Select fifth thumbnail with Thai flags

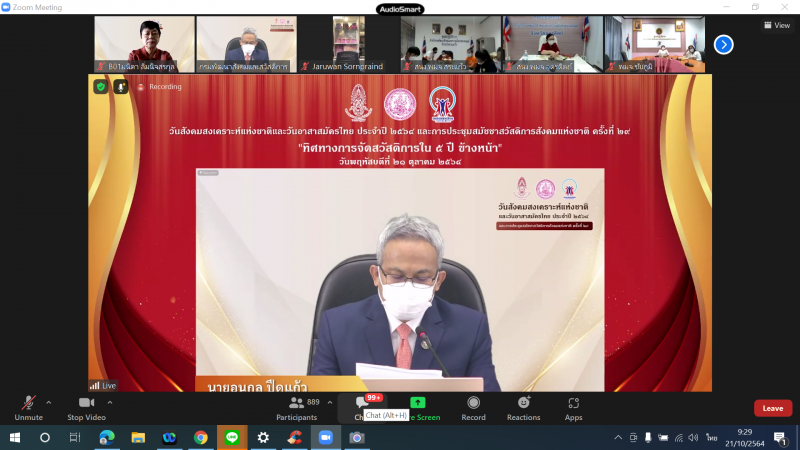click(553, 44)
